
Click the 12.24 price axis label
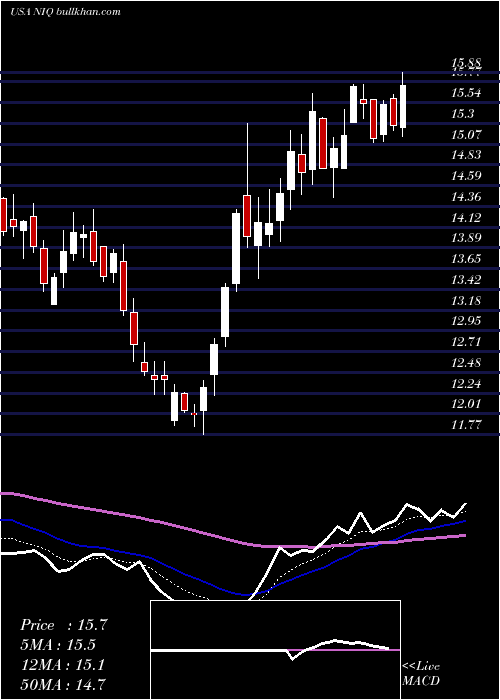pyautogui.click(x=466, y=383)
